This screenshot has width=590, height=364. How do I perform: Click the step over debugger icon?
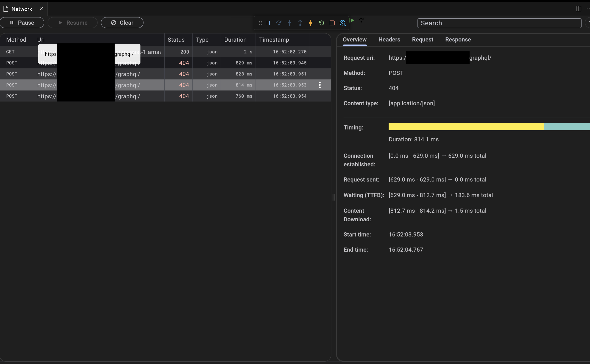point(279,23)
